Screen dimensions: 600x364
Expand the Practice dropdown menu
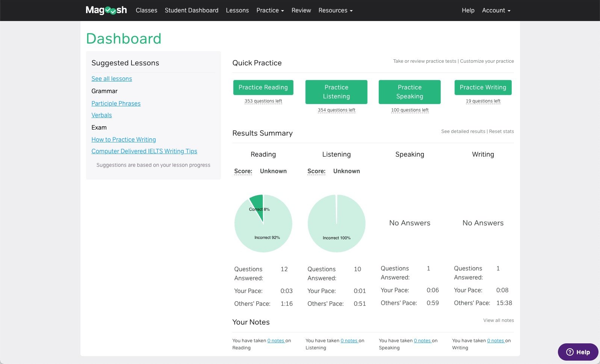tap(270, 11)
